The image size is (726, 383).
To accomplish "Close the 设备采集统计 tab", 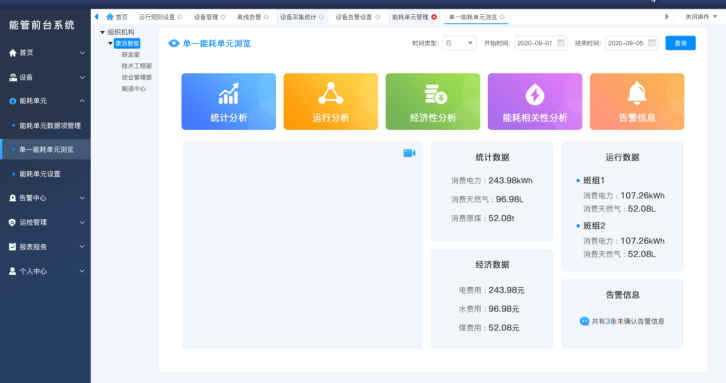I will point(321,17).
